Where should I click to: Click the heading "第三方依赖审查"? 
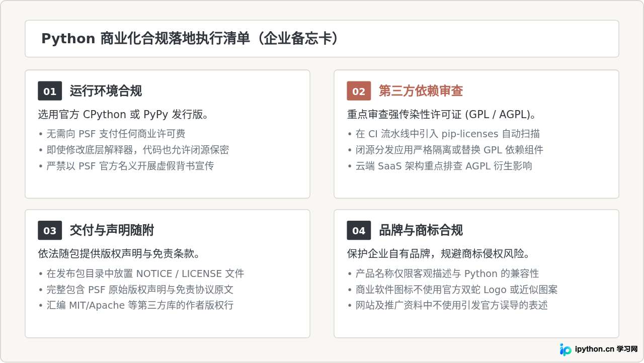[x=421, y=91]
